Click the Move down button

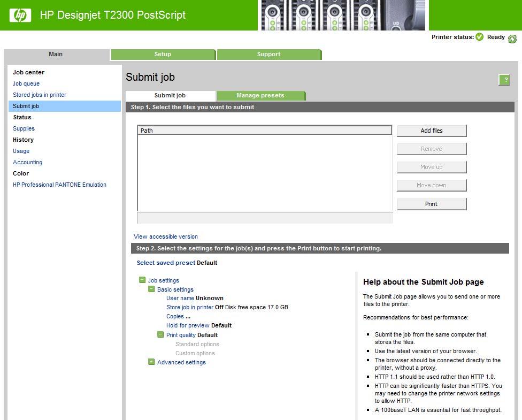tap(432, 185)
